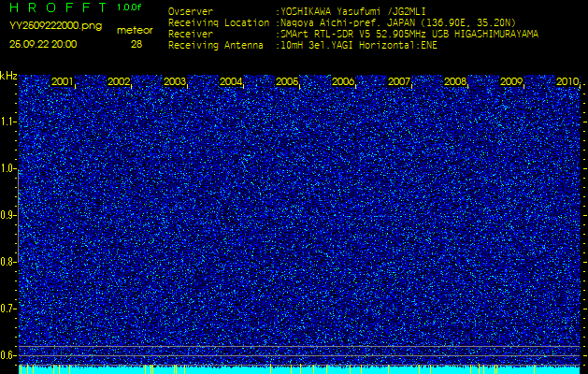Click the Receiving Antenna label

click(216, 46)
